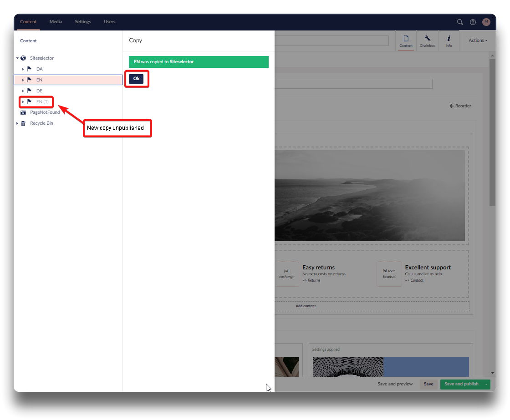
Task: Confirm the copy with Ok button
Action: [x=136, y=79]
